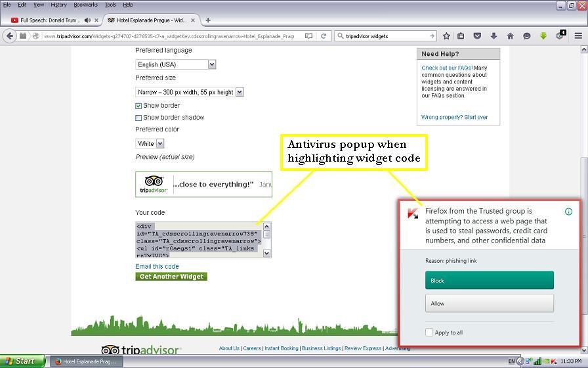Image resolution: width=588 pixels, height=368 pixels.
Task: Switch to the Full Speech Donald Trump tab
Action: click(x=46, y=20)
